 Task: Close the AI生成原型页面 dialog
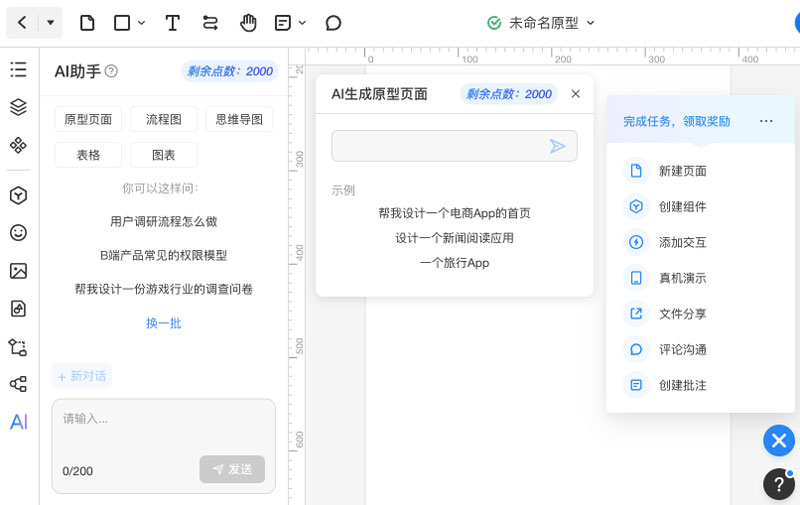pyautogui.click(x=575, y=94)
